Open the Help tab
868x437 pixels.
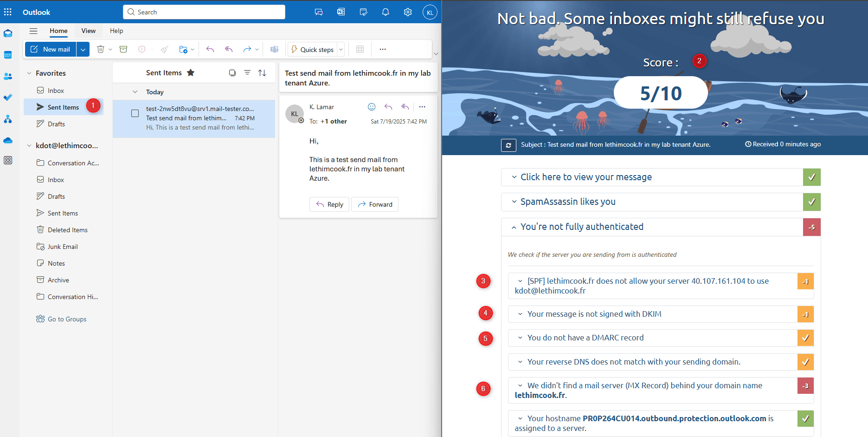pos(116,31)
